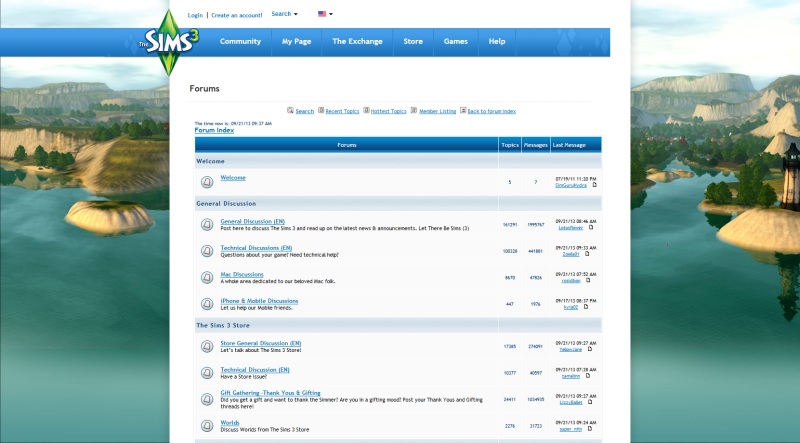Open the user link in General Discussion (EN) row
The height and width of the screenshot is (443, 800).
coord(570,228)
